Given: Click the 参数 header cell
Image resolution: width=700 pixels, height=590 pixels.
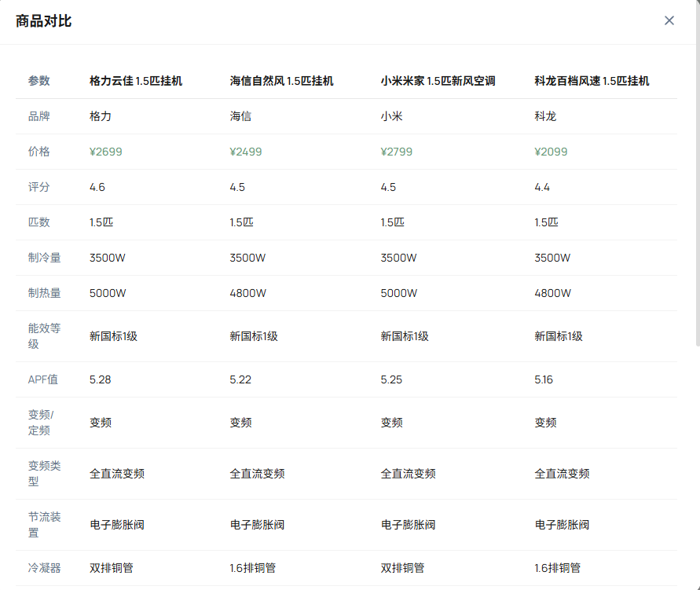Looking at the screenshot, I should pos(38,81).
